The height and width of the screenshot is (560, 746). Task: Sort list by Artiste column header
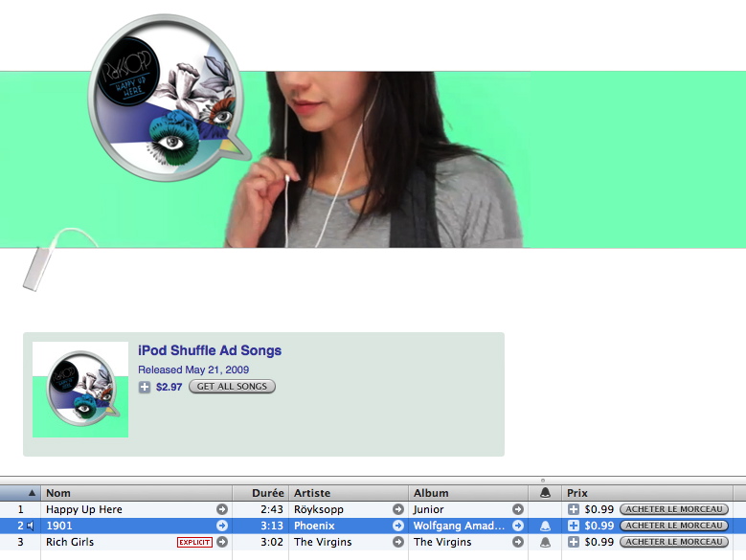pos(349,493)
